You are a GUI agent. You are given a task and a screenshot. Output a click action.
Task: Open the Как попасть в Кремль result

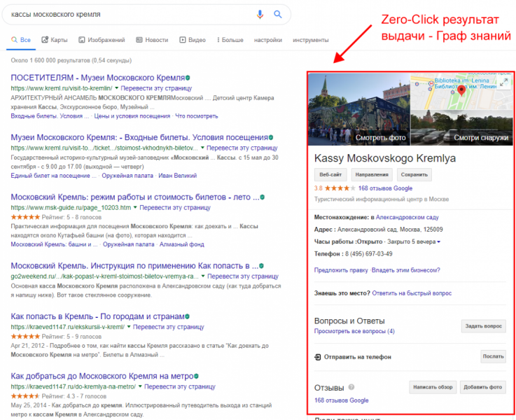point(97,316)
